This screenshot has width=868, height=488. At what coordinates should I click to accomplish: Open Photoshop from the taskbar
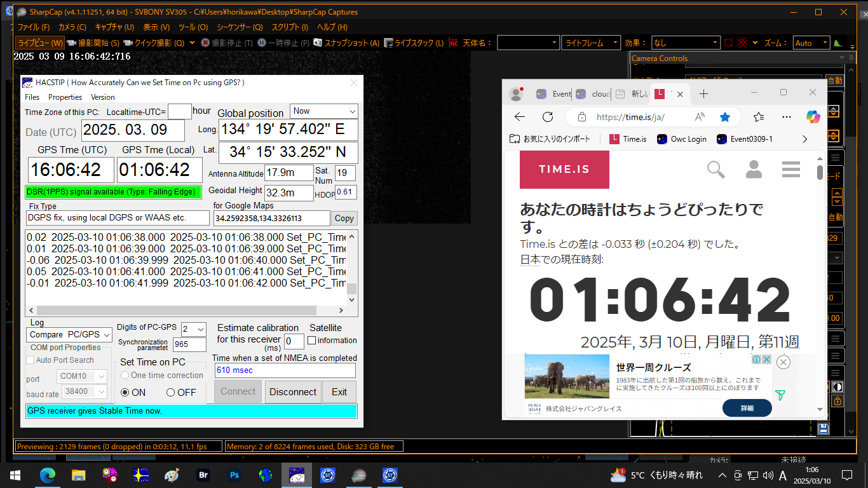tap(234, 475)
